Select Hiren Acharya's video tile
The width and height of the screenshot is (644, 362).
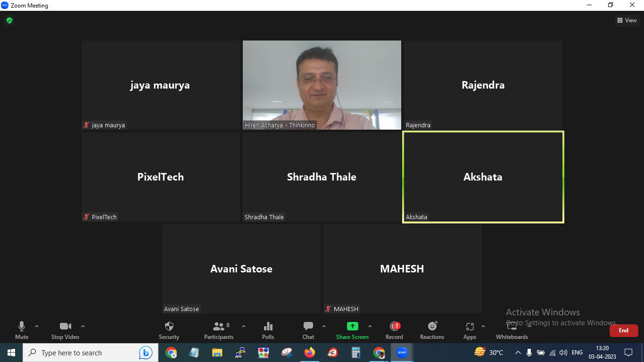[x=322, y=85]
